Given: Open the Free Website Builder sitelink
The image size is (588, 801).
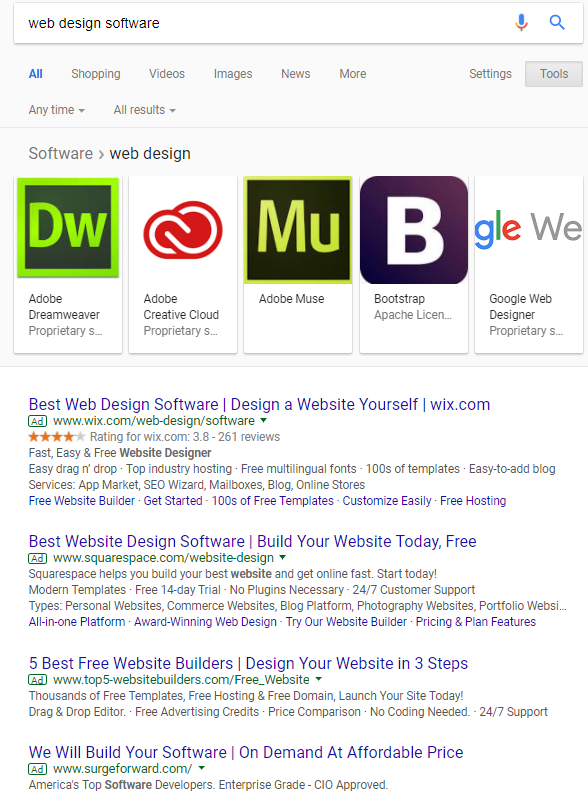Looking at the screenshot, I should point(82,501).
